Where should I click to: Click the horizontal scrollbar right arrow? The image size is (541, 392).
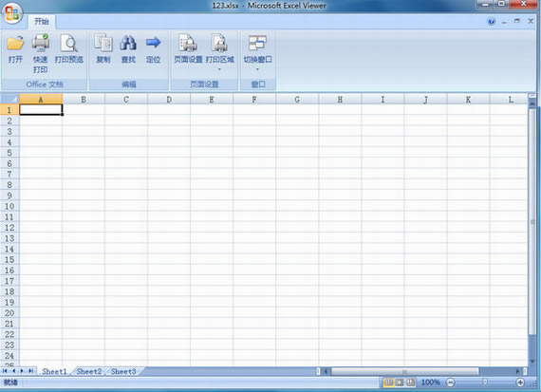click(517, 371)
